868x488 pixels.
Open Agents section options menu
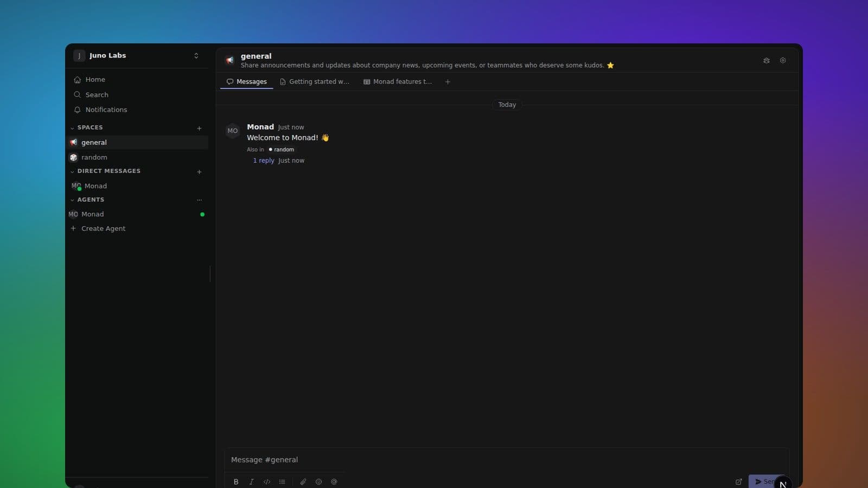click(199, 200)
